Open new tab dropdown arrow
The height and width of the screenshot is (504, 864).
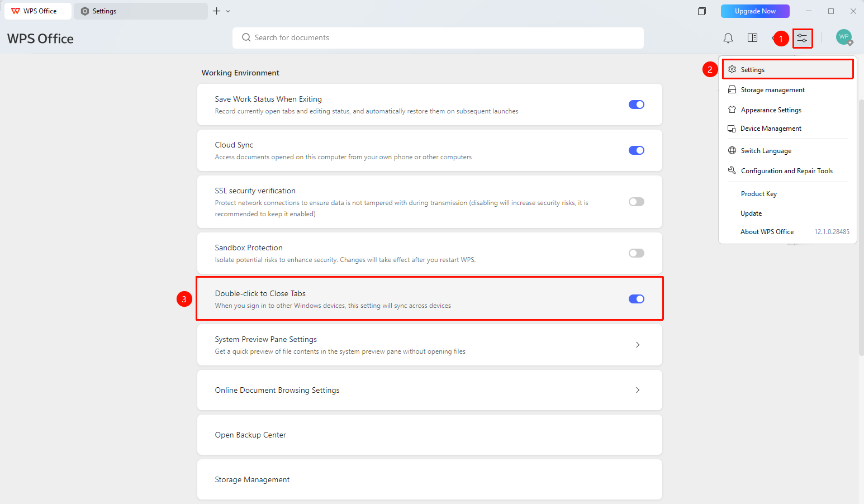(x=228, y=11)
